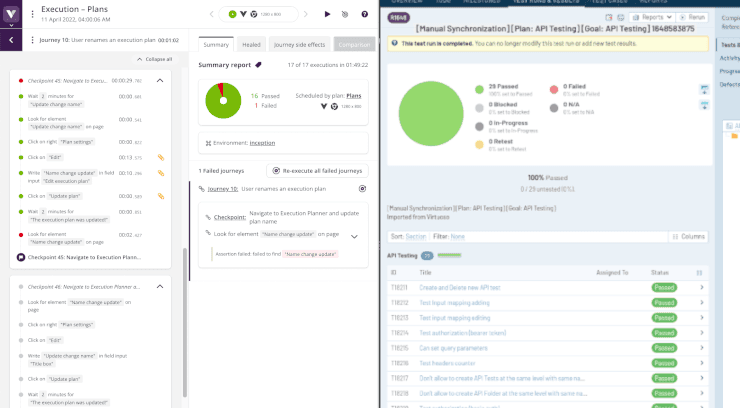Click the crossed-out icon next to play
The height and width of the screenshot is (408, 740).
pos(345,14)
